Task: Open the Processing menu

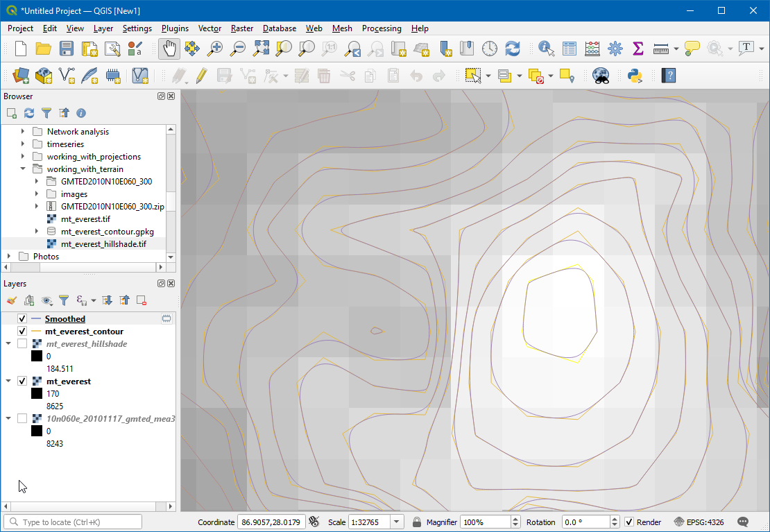Action: pyautogui.click(x=381, y=28)
